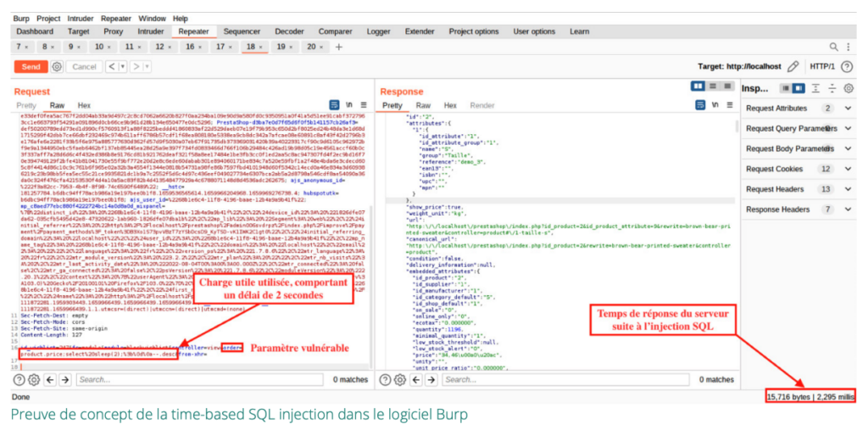The image size is (868, 430).
Task: Open Repeater help question mark icon
Action: coord(846,66)
